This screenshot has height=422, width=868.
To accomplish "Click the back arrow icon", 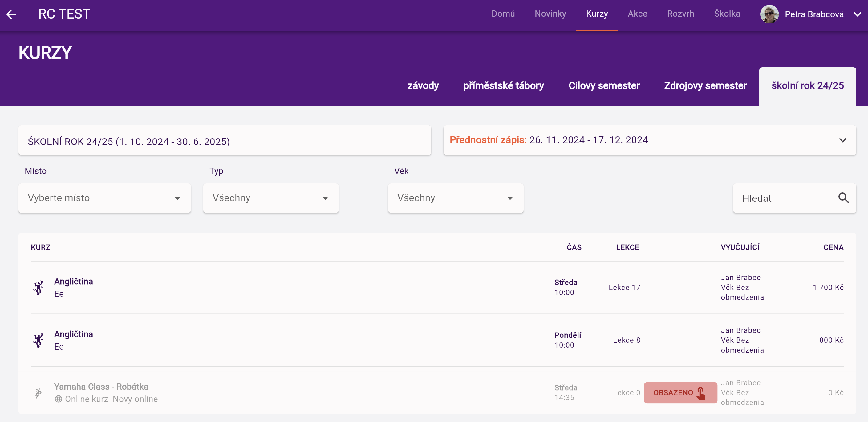I will 11,14.
